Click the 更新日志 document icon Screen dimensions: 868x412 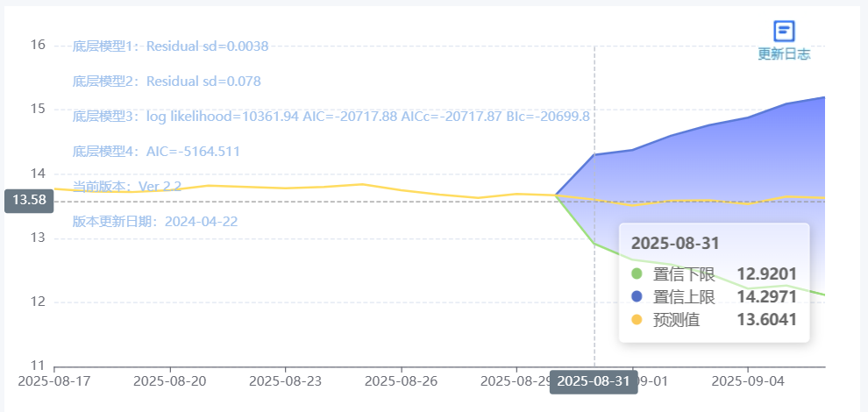click(x=784, y=31)
